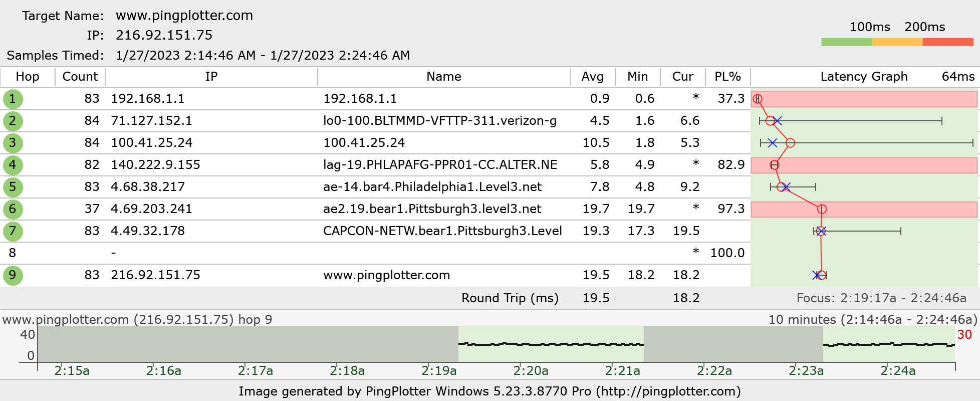Image resolution: width=980 pixels, height=401 pixels.
Task: Select IP cell 100.41.25.24 in IP column
Action: coord(151,143)
